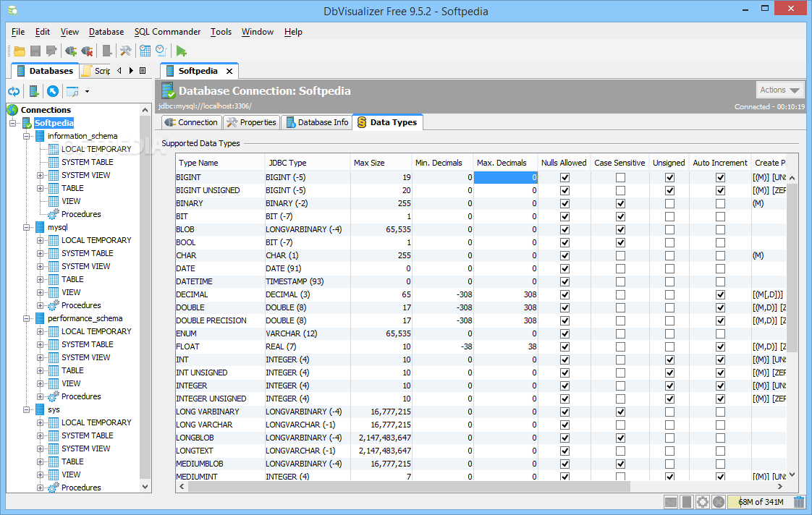Click the data types table horizontal scrollbar

(409, 487)
